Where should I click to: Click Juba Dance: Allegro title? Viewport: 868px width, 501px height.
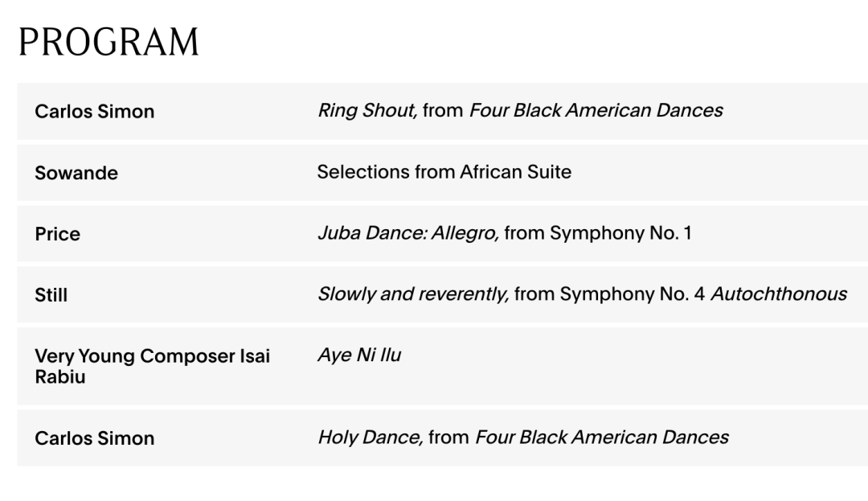click(x=408, y=233)
